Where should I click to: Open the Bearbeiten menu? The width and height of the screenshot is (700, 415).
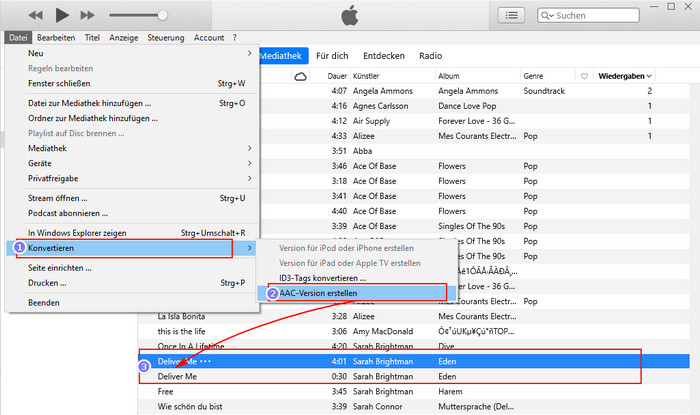[x=56, y=37]
